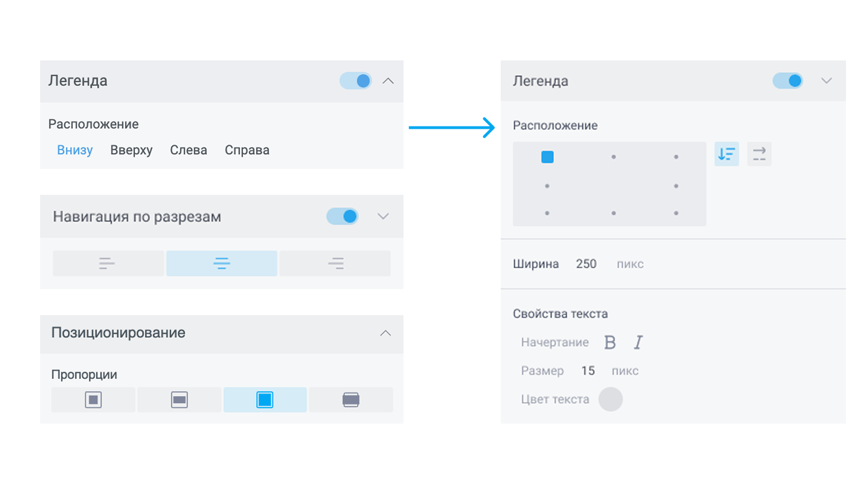Select the Вверху legend position
The height and width of the screenshot is (484, 868).
point(131,150)
